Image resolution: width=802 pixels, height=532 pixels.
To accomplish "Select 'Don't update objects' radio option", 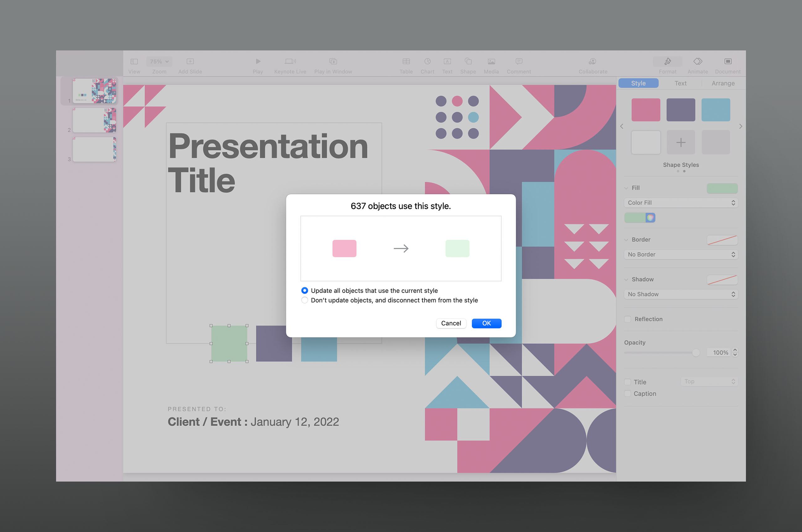I will pos(305,300).
